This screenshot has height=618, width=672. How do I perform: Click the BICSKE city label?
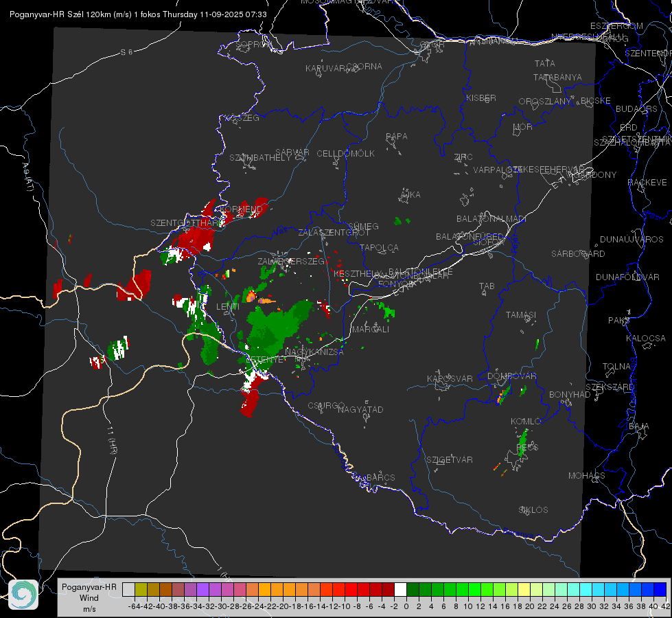[x=596, y=101]
